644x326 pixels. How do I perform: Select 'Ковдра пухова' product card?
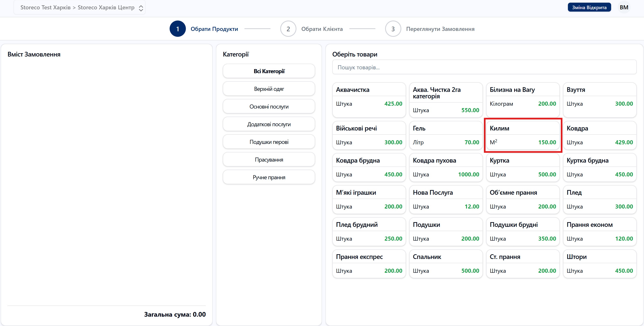(x=446, y=167)
